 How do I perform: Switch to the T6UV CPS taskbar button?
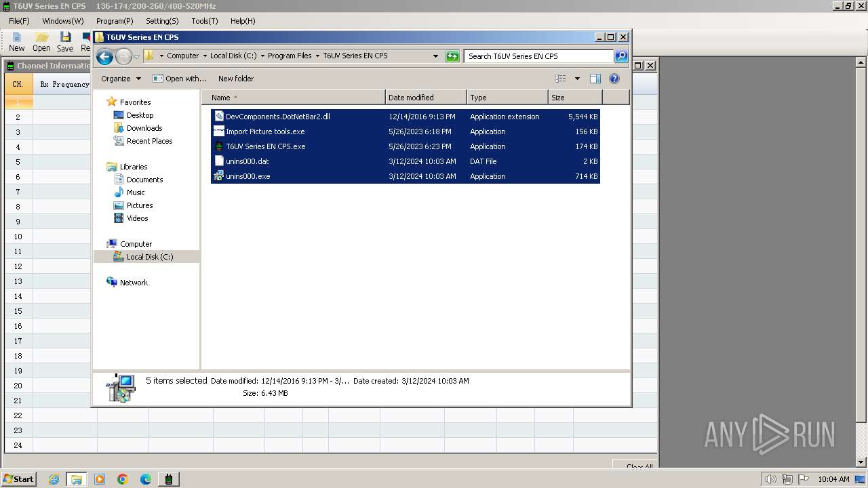pyautogui.click(x=169, y=479)
